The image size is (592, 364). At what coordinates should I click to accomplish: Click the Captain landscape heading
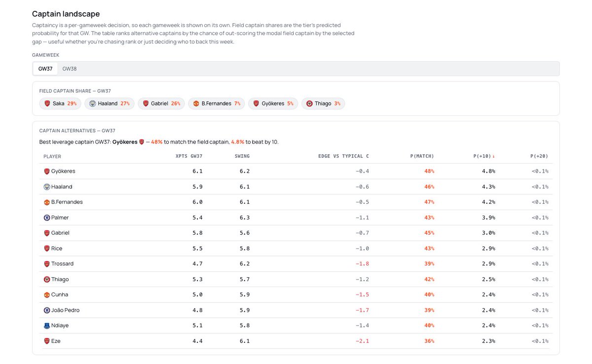[x=66, y=14]
